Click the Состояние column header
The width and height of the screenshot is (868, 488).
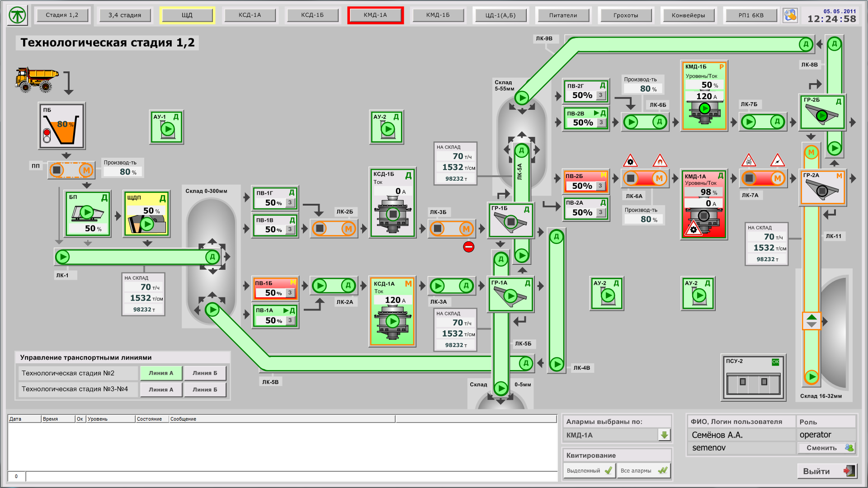click(152, 419)
